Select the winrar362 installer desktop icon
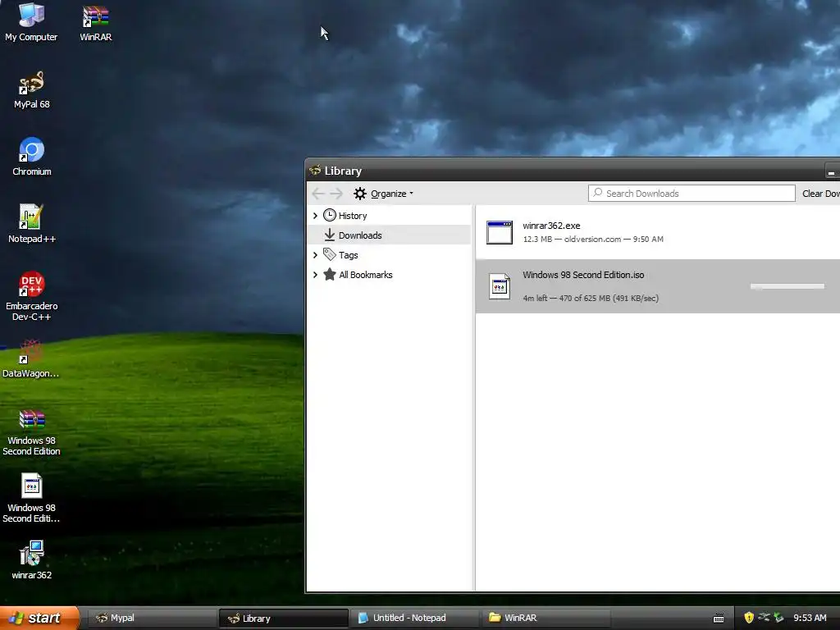840x630 pixels. pos(32,559)
